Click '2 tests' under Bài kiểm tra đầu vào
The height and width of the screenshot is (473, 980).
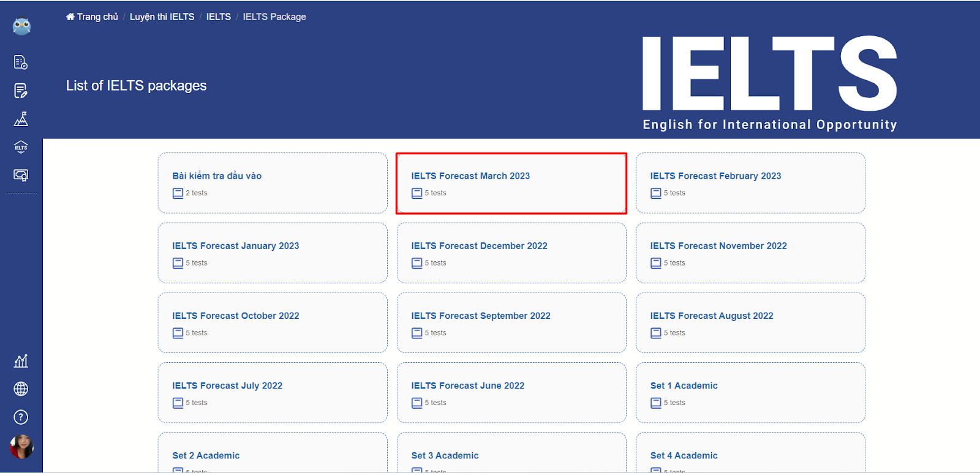coord(197,193)
